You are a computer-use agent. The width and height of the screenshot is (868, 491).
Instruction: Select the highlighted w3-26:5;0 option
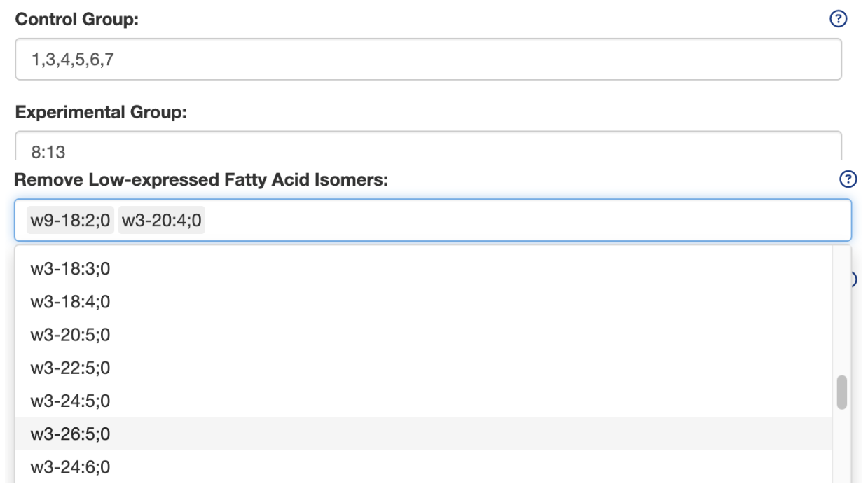coord(70,434)
